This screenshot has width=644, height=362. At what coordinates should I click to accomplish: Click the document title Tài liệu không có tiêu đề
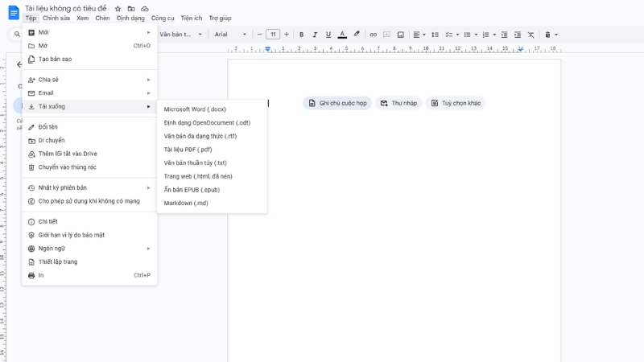click(66, 8)
